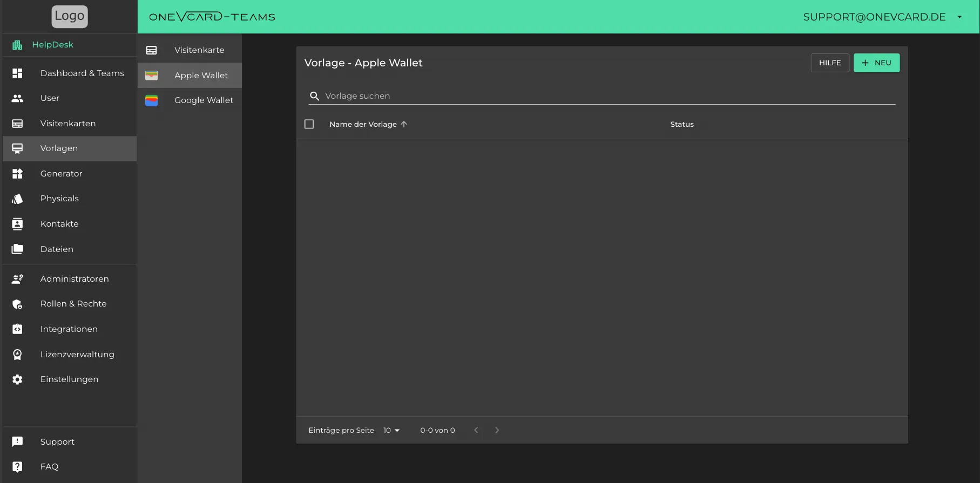Click the OneVcard-Teams brand title
This screenshot has height=483, width=980.
click(x=212, y=17)
